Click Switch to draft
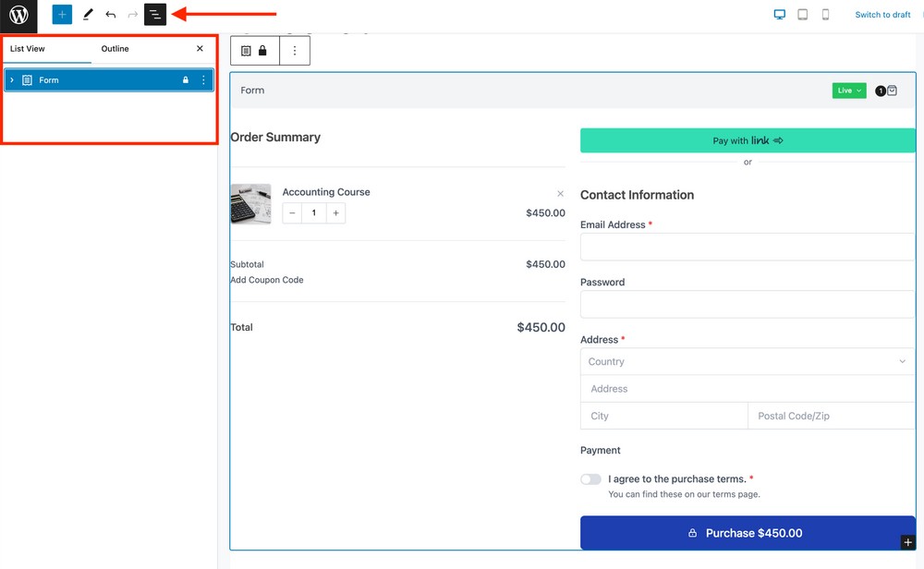 (x=882, y=15)
